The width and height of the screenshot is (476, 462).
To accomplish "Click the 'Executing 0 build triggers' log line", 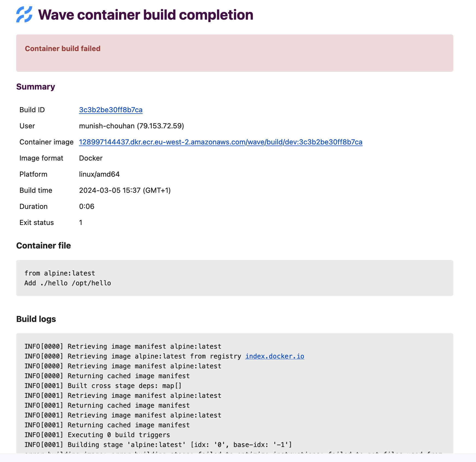I will 97,435.
